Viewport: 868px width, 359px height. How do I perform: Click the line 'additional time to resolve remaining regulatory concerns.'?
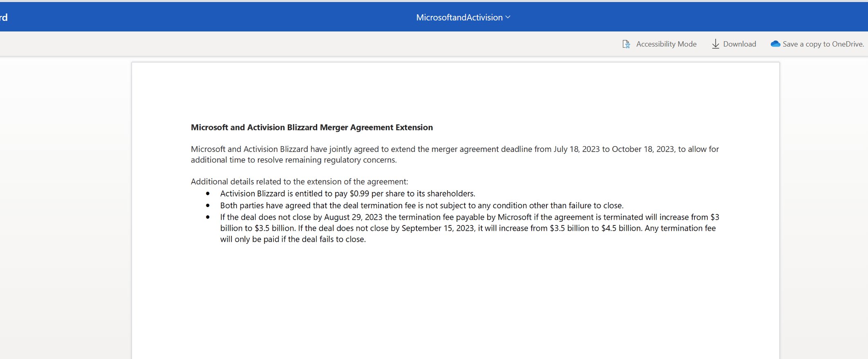tap(294, 160)
